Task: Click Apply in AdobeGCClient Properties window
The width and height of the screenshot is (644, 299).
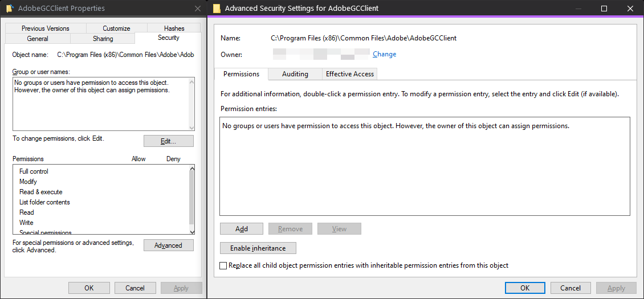Action: (x=181, y=288)
